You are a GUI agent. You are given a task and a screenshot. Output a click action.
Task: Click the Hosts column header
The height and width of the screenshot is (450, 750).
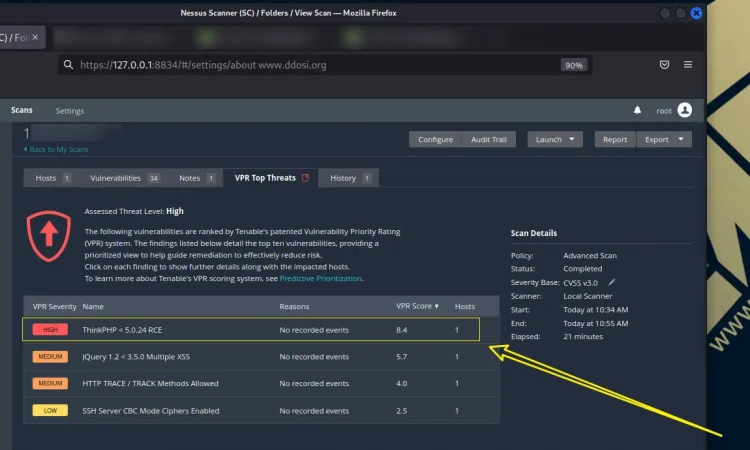coord(464,307)
